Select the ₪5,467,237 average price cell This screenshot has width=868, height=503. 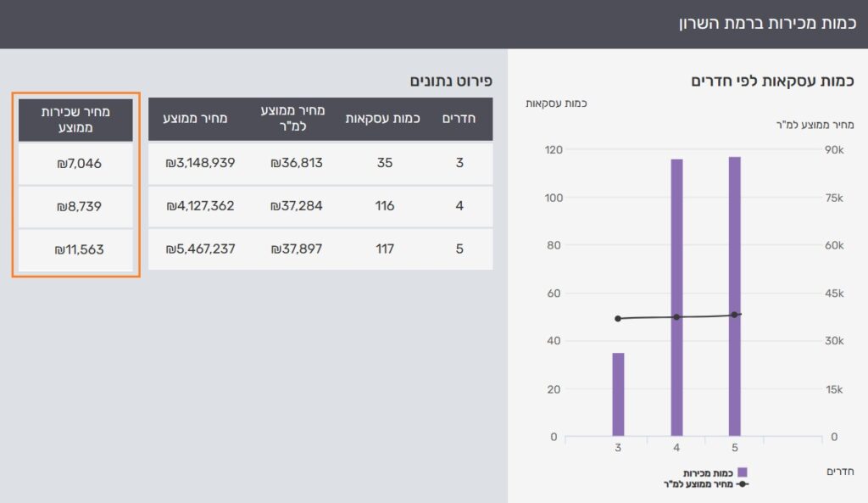click(x=200, y=249)
